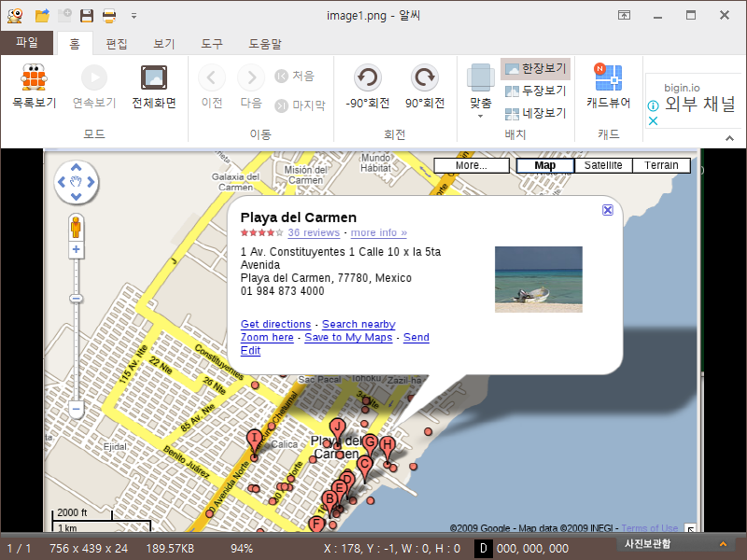Open the 도구 tab
Viewport: 747px width, 560px height.
(x=212, y=44)
